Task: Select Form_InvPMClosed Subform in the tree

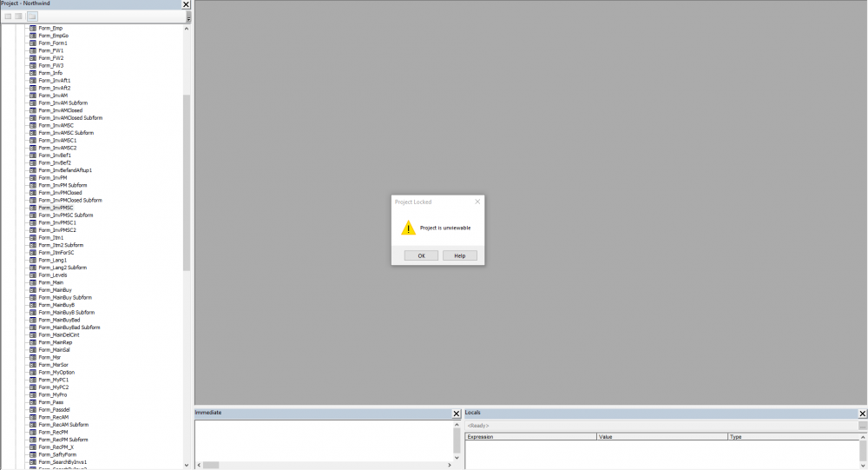Action: pyautogui.click(x=70, y=200)
